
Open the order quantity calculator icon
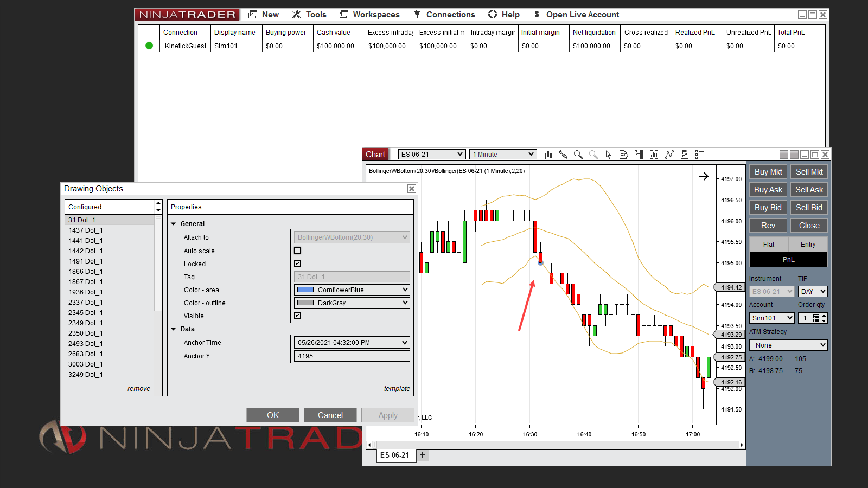[x=816, y=318]
